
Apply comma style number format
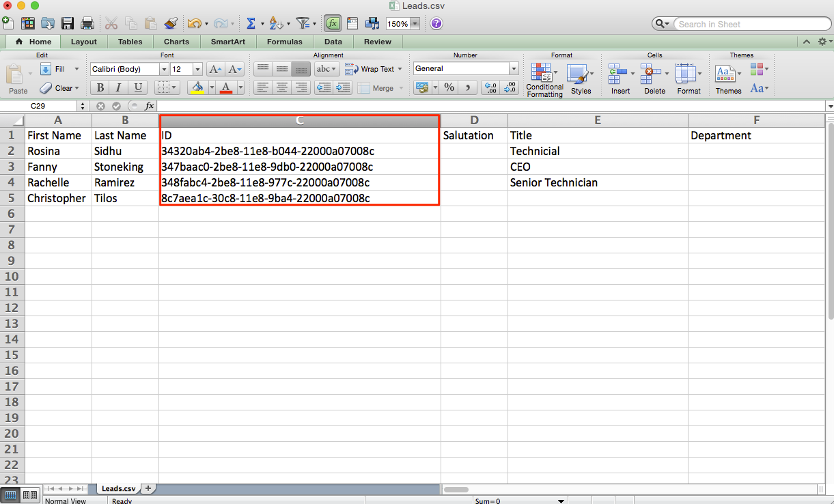click(x=468, y=87)
